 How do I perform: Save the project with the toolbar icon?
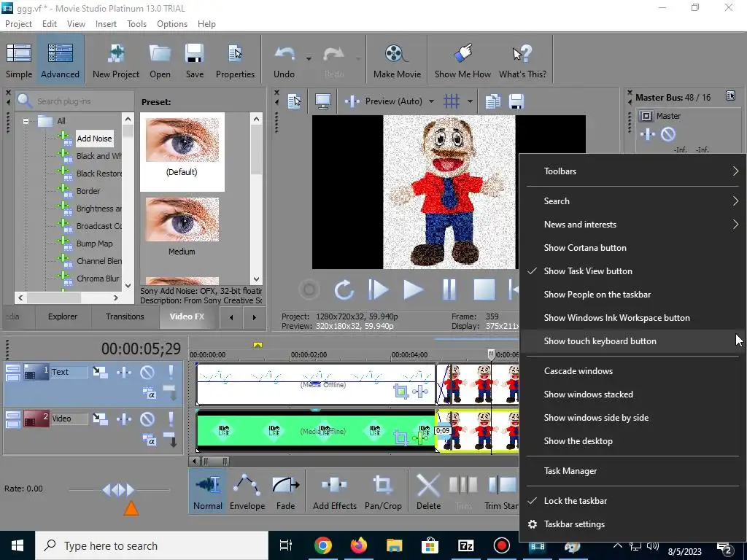(x=194, y=61)
